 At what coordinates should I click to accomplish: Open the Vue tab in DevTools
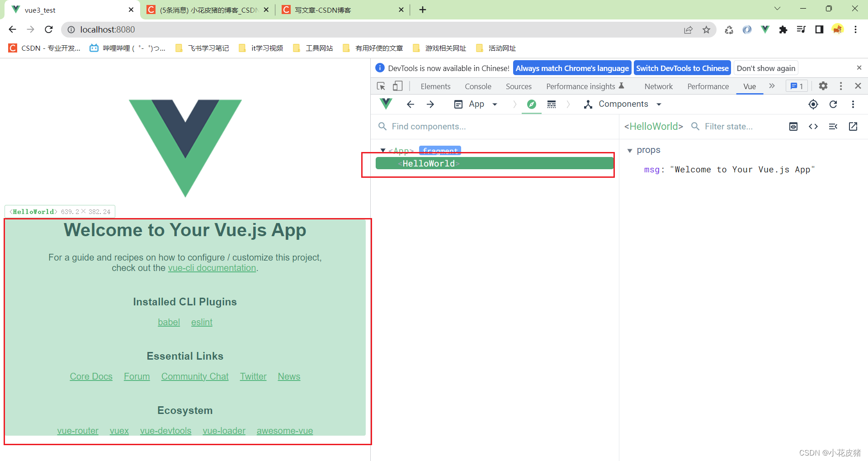(x=750, y=86)
